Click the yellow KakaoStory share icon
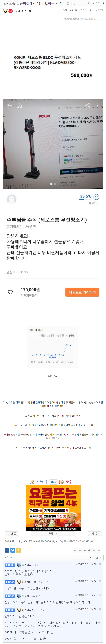This screenshot has height=644, width=106. 18,550
